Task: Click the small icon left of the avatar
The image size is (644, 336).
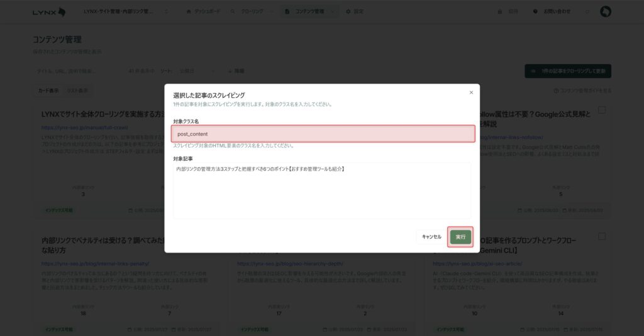Action: 587,11
